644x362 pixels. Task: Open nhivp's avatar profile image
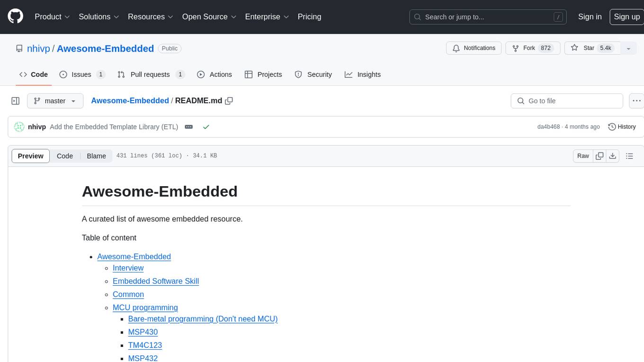(19, 127)
